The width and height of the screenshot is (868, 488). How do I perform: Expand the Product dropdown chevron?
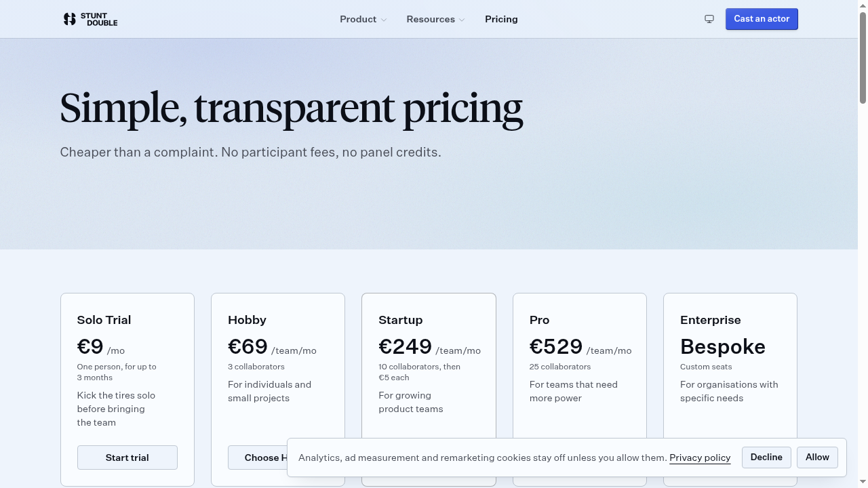[x=384, y=20]
